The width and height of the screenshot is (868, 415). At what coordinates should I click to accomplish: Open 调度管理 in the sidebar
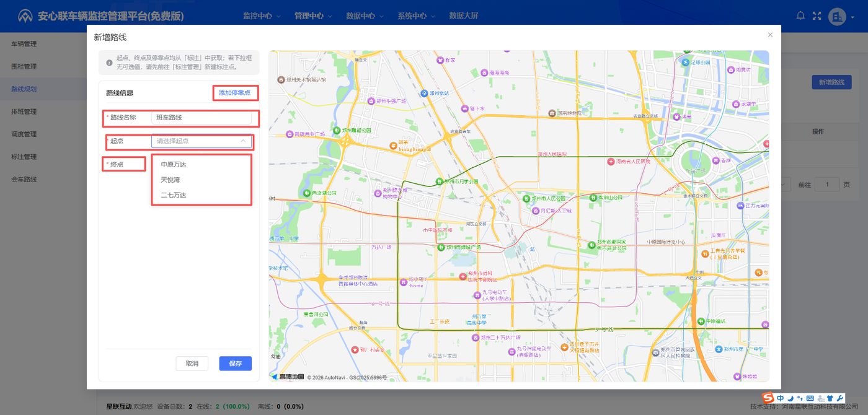(x=24, y=134)
